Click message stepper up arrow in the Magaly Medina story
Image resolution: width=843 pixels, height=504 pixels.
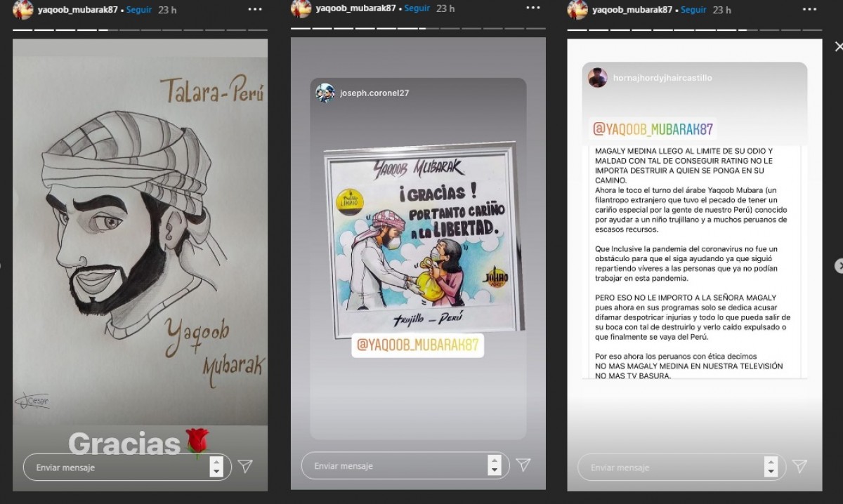tap(771, 461)
